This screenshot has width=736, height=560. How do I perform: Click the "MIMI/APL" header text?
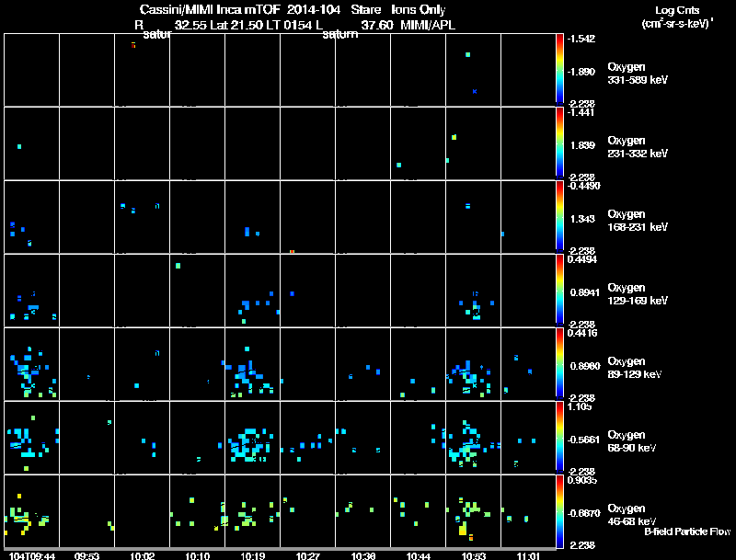click(428, 25)
